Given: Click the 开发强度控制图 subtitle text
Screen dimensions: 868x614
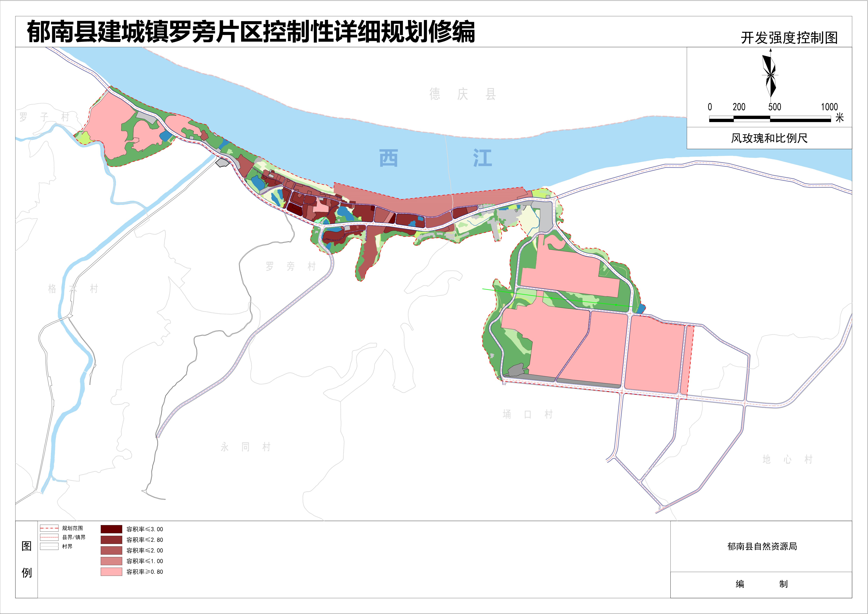Looking at the screenshot, I should click(789, 37).
